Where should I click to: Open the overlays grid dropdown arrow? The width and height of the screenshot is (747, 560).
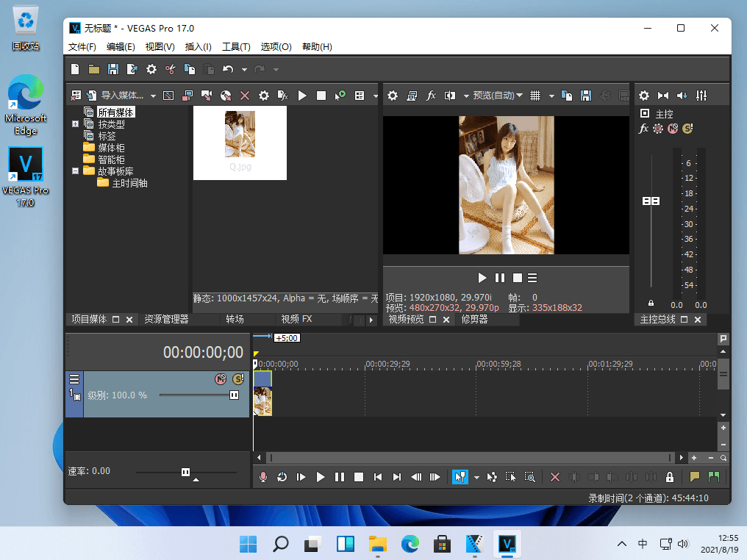[551, 96]
